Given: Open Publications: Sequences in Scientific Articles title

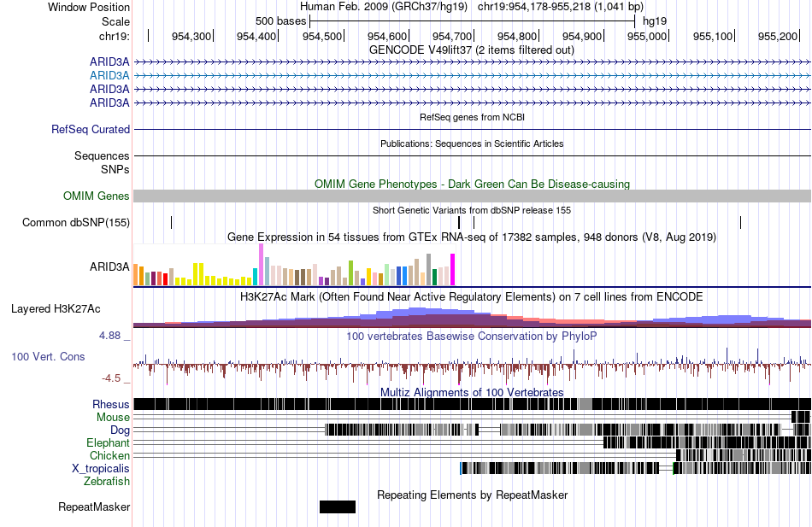Looking at the screenshot, I should pyautogui.click(x=472, y=143).
